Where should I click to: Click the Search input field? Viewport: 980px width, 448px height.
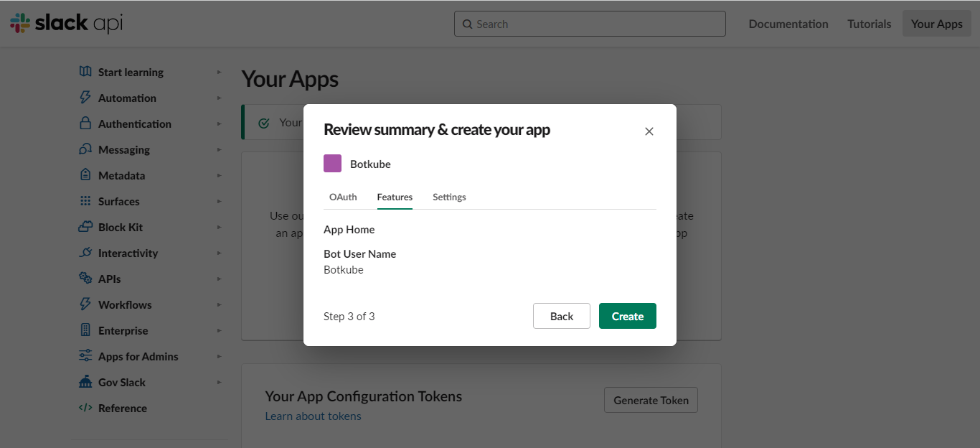tap(590, 24)
